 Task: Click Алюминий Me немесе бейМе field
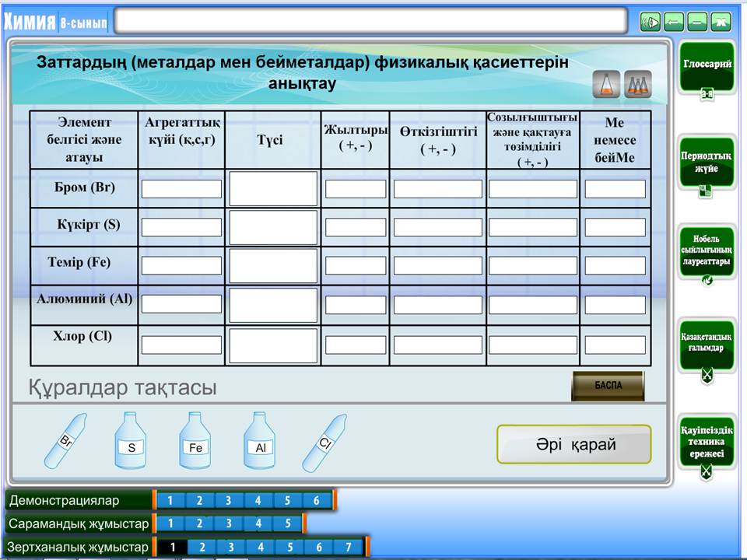click(615, 305)
